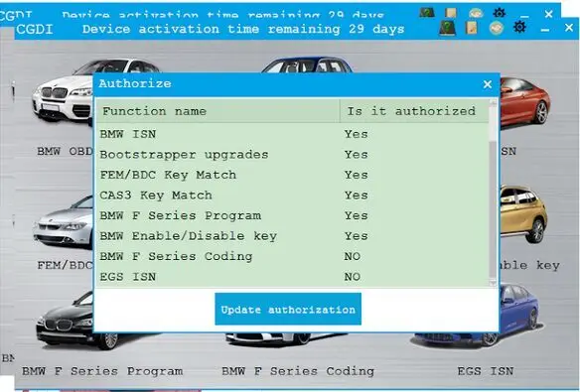Select the 'BMW ISN' row

[x=292, y=134]
